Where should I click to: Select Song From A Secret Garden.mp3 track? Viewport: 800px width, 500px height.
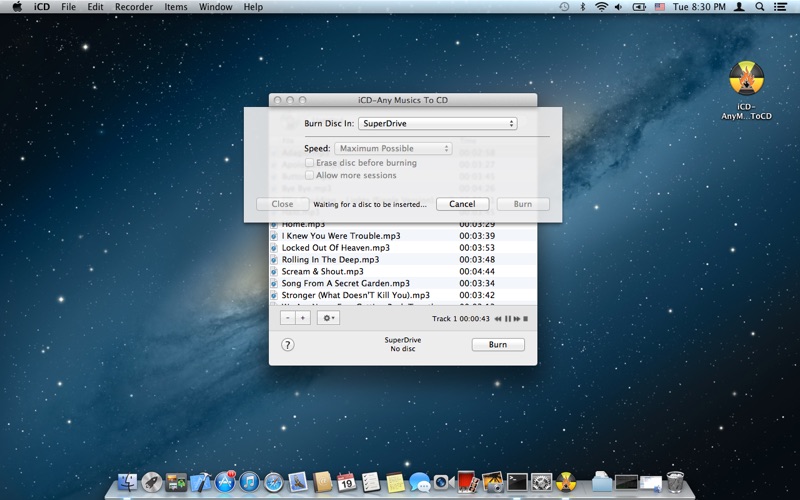pos(403,283)
